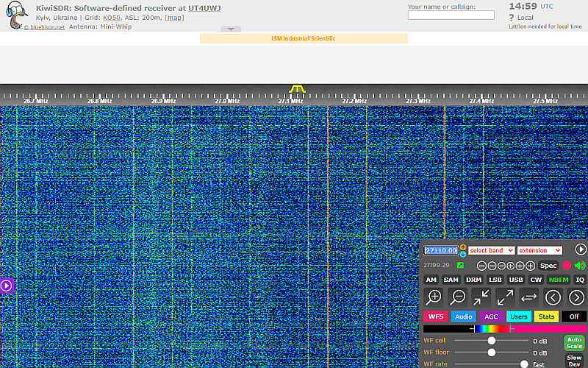The width and height of the screenshot is (588, 368).
Task: Click the max zoom out expand arrows icon
Action: click(505, 297)
